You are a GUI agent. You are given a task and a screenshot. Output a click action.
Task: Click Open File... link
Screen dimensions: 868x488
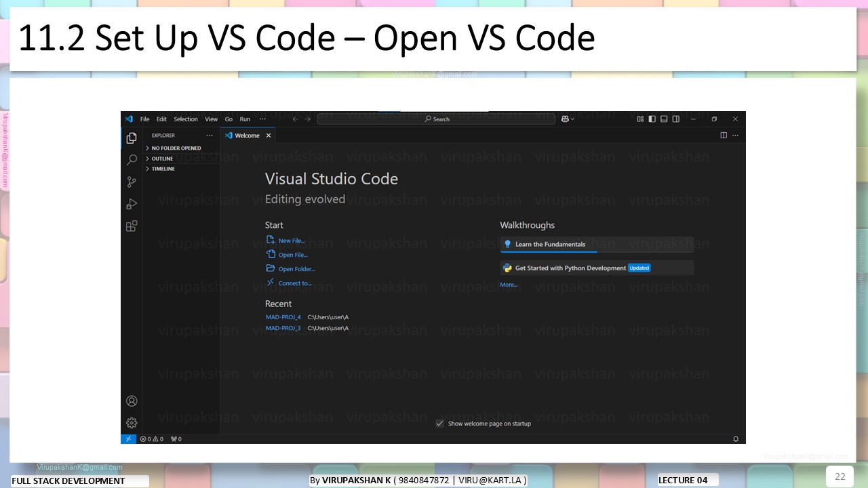point(293,255)
